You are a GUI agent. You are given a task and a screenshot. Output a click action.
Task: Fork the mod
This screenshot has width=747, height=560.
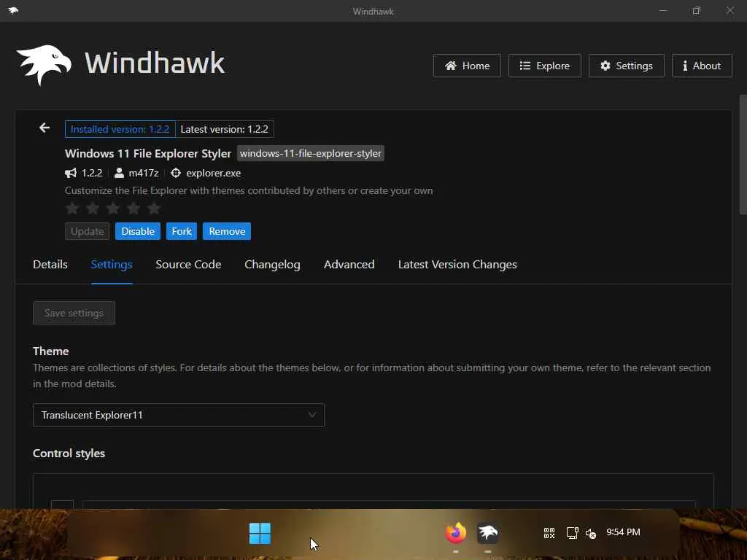[x=182, y=231]
